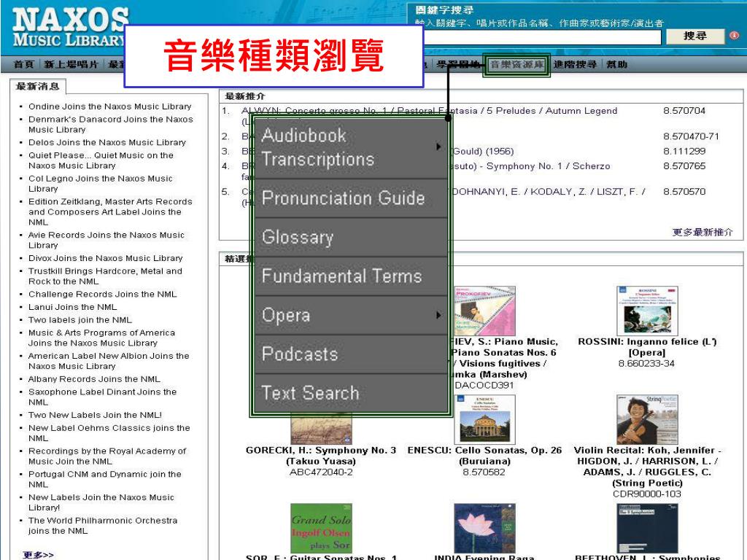747x560 pixels.
Task: Open 首頁 in the navigation bar
Action: [24, 64]
